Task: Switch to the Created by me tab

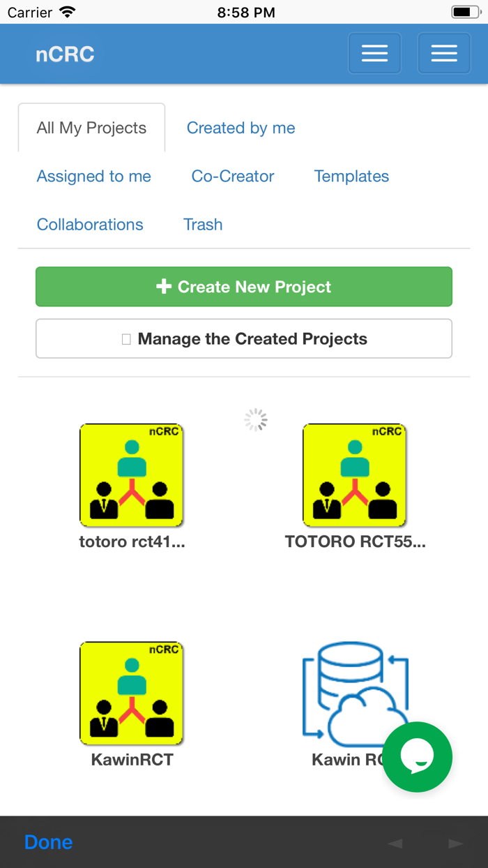Action: coord(241,128)
